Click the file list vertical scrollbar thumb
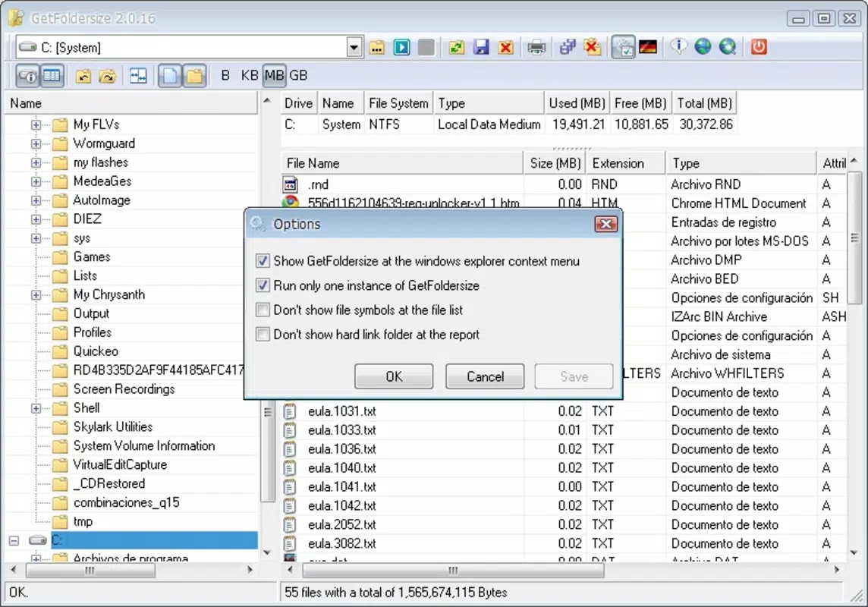868x607 pixels. tap(854, 238)
